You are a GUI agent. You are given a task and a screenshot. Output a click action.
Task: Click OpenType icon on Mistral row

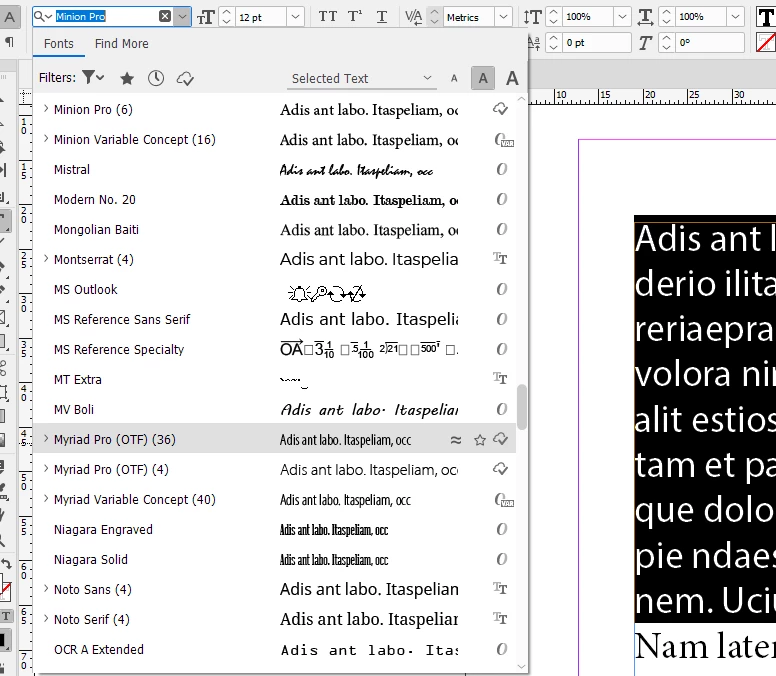(x=501, y=169)
